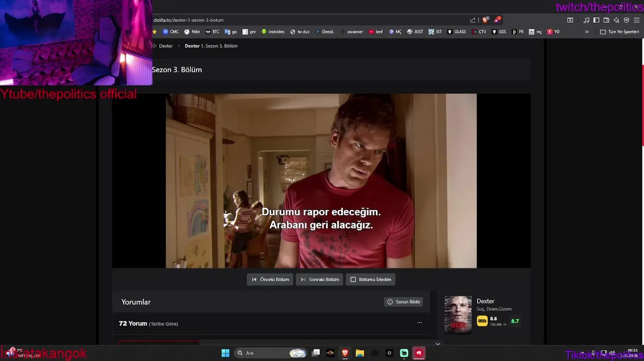644x361 pixels.
Task: Expand hidden bookmarks with the double-chevron
Action: click(587, 32)
